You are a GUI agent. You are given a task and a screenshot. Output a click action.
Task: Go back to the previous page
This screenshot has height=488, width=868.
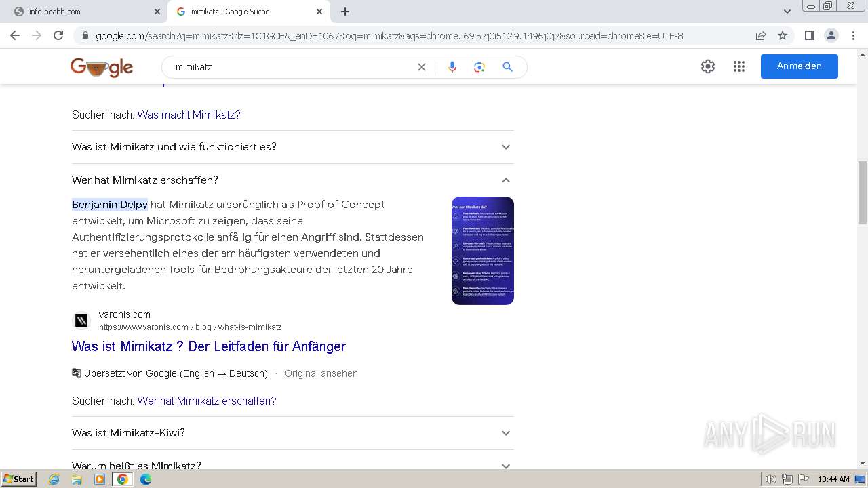tap(15, 35)
